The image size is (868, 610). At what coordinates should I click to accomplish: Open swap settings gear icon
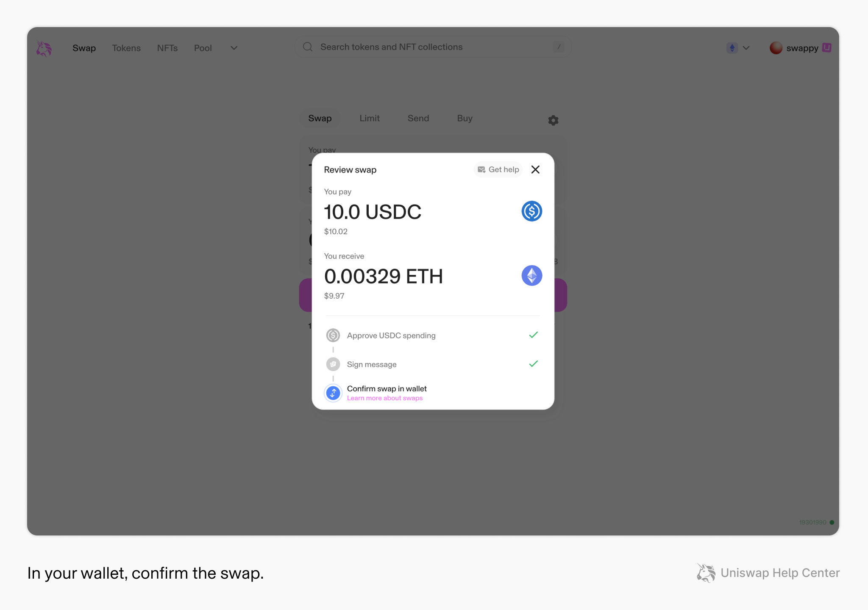tap(553, 120)
